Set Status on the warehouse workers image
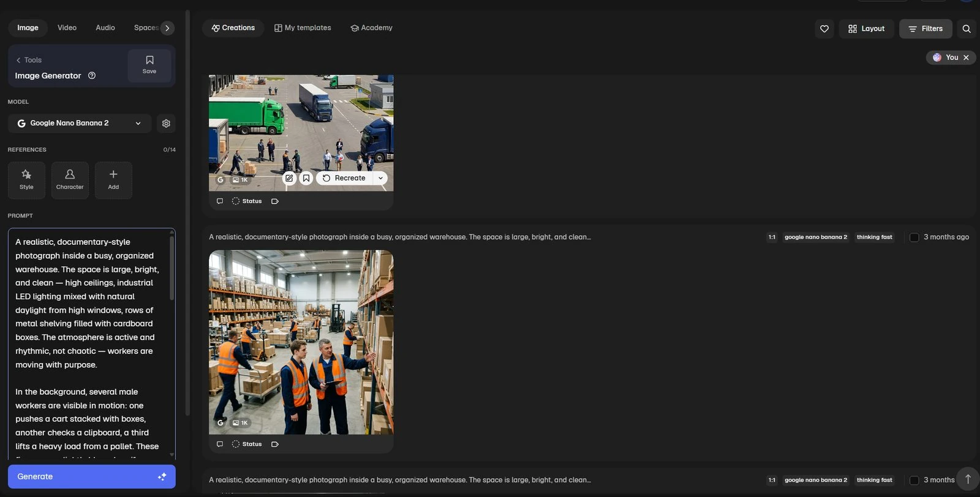Viewport: 980px width, 497px height. point(247,444)
